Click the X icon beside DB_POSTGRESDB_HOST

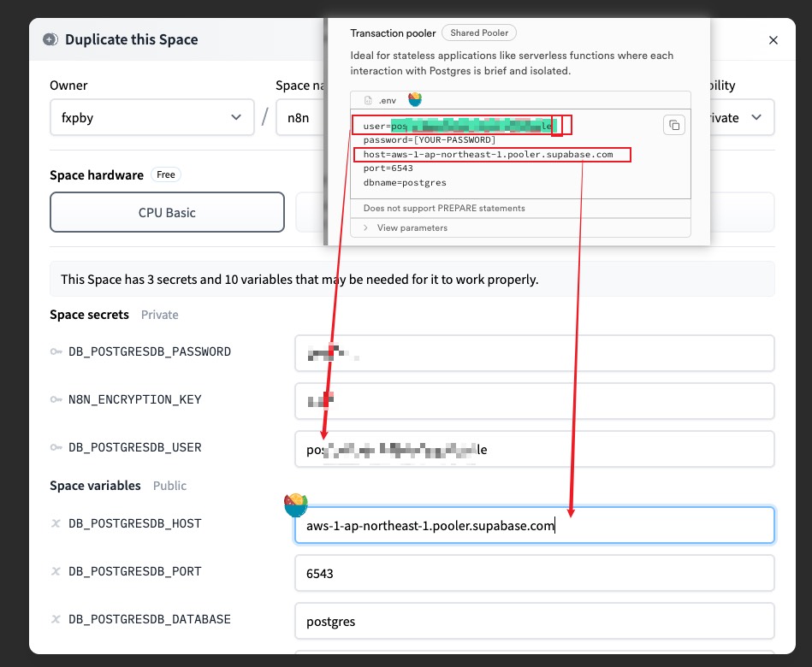coord(56,524)
